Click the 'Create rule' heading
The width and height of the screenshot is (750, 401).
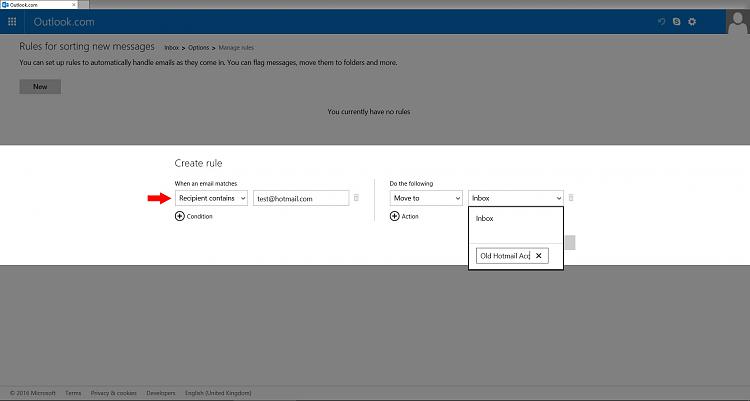[199, 163]
